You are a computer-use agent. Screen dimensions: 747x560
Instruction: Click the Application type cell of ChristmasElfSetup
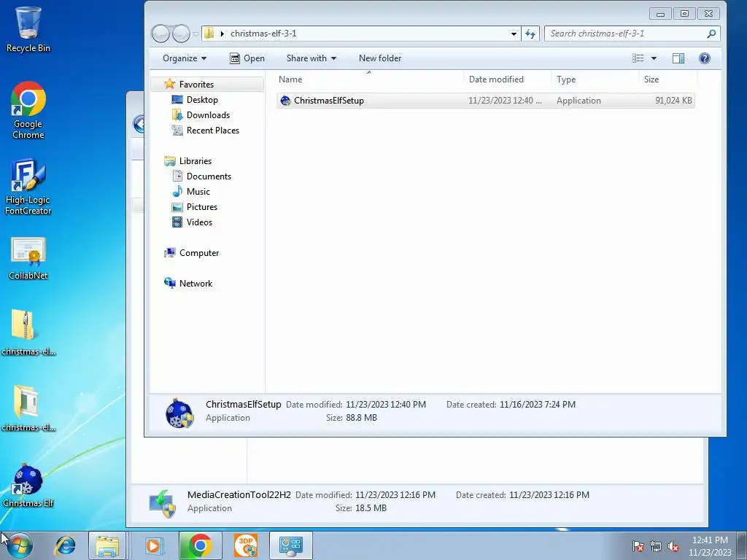point(578,101)
